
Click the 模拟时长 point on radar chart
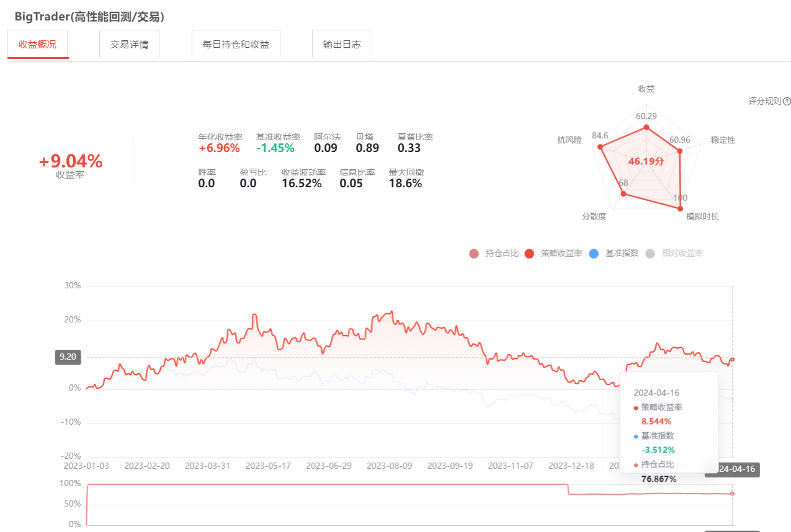[x=681, y=209]
